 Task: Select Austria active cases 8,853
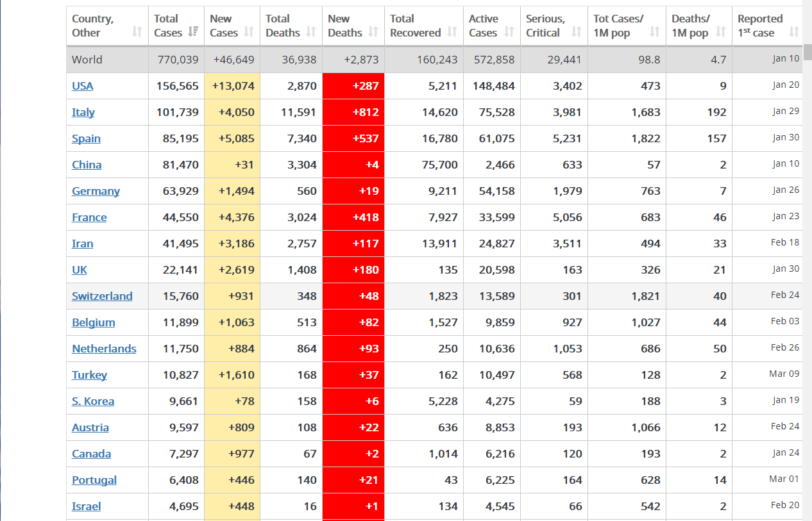point(500,427)
